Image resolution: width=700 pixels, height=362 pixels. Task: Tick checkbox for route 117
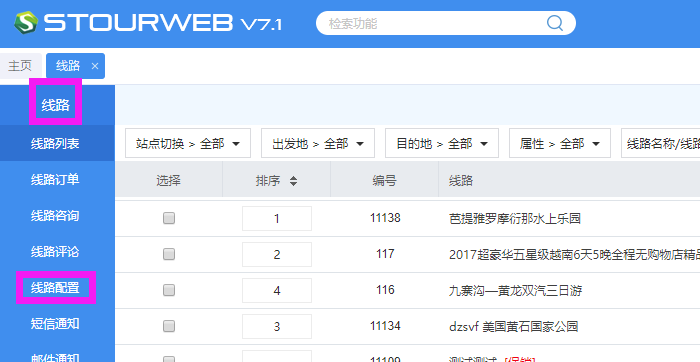(x=169, y=254)
